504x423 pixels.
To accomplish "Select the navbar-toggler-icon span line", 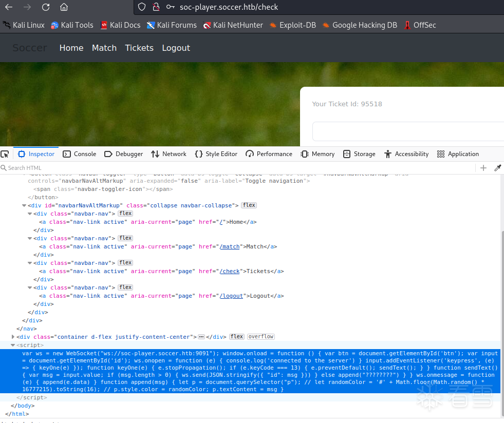I will (103, 189).
